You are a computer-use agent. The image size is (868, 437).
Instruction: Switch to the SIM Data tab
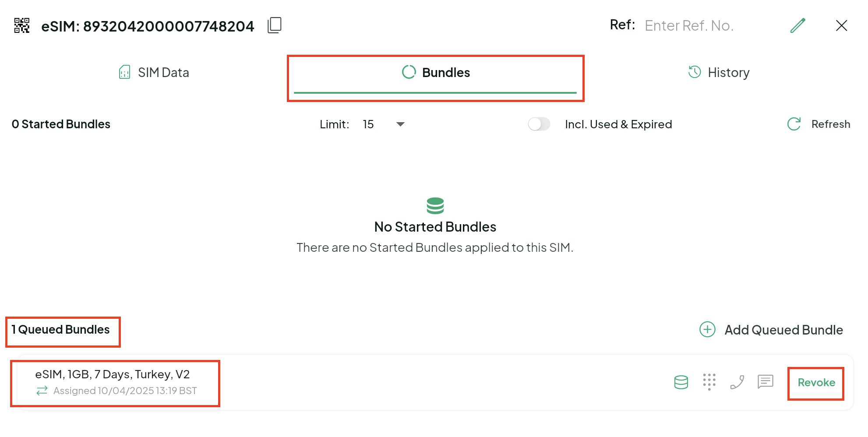[154, 73]
